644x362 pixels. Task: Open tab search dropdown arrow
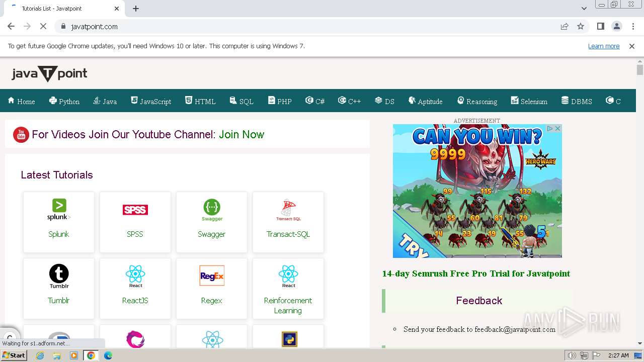[584, 9]
